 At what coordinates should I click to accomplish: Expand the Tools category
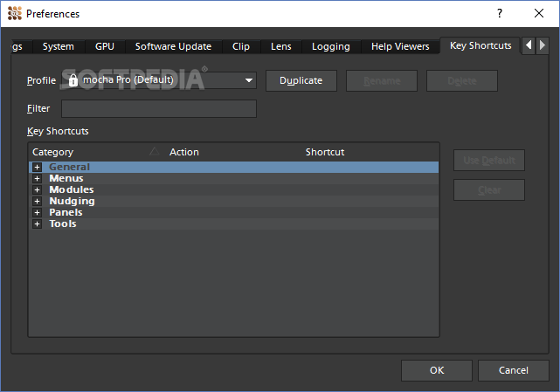tap(37, 224)
